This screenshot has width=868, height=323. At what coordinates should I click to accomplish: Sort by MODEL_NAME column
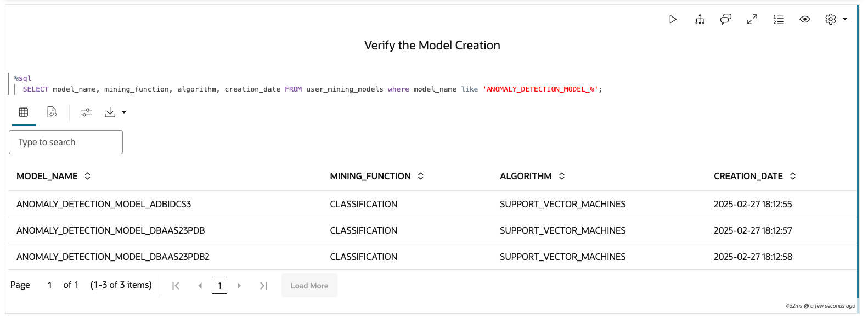[x=87, y=176]
